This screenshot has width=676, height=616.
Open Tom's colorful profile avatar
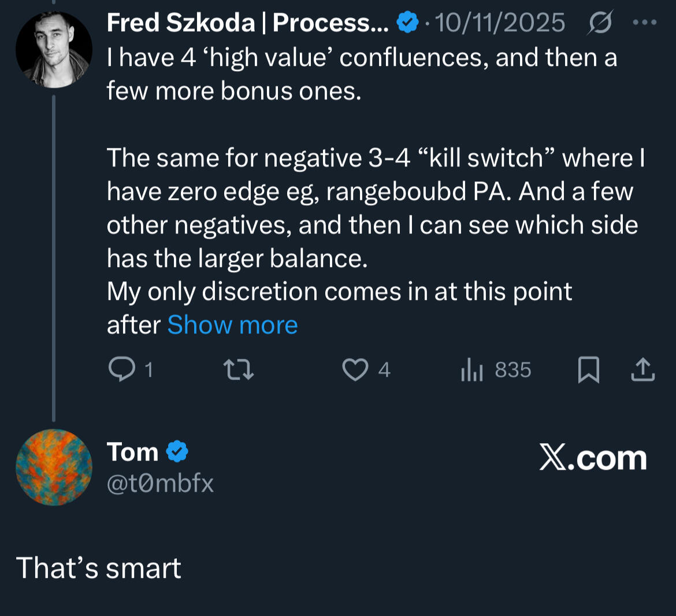click(54, 467)
